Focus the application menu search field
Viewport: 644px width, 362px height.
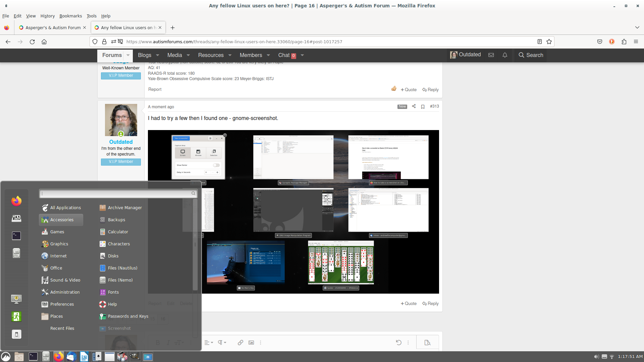[x=118, y=193]
